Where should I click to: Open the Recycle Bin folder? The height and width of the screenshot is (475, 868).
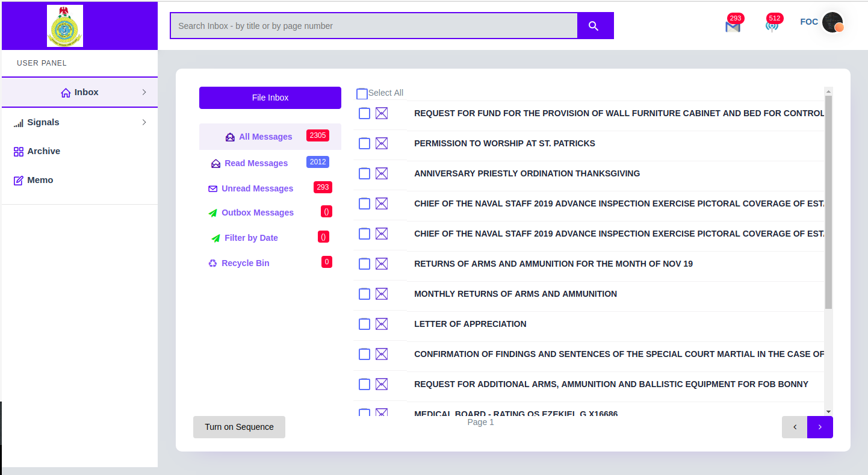(245, 263)
